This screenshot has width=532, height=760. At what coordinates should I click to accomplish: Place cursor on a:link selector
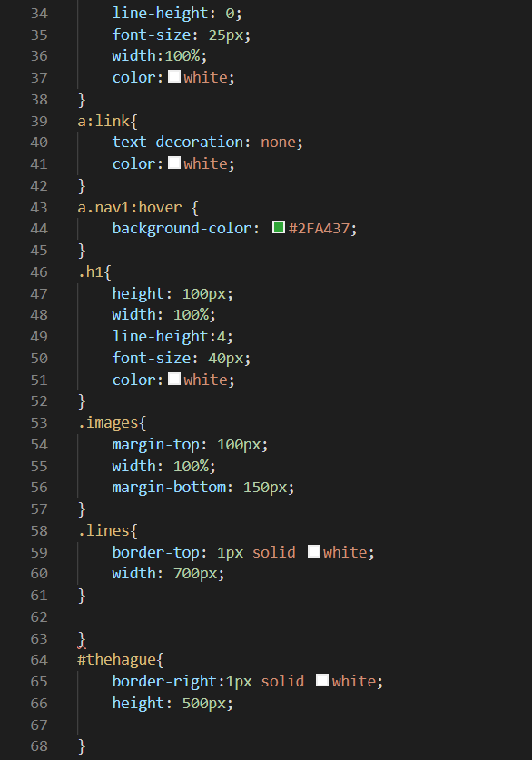point(103,121)
